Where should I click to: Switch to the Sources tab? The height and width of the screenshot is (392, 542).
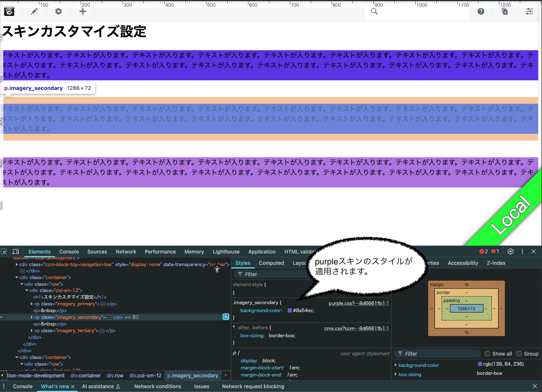coord(97,251)
